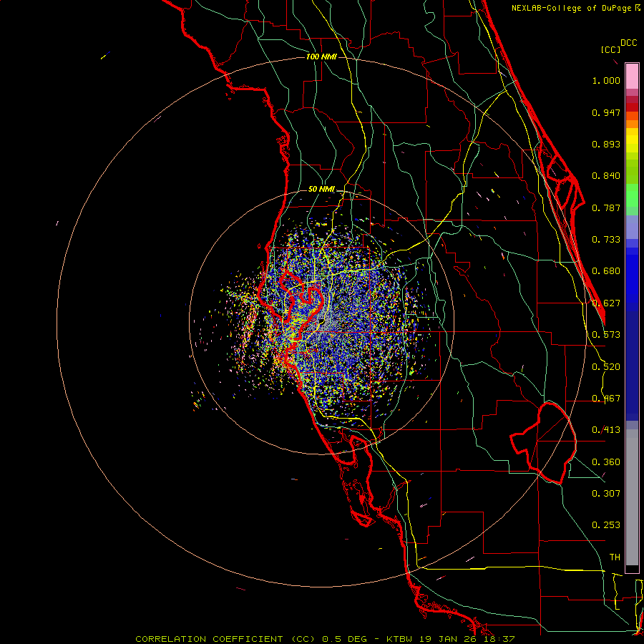Click the 0.947 scale value

[x=606, y=112]
